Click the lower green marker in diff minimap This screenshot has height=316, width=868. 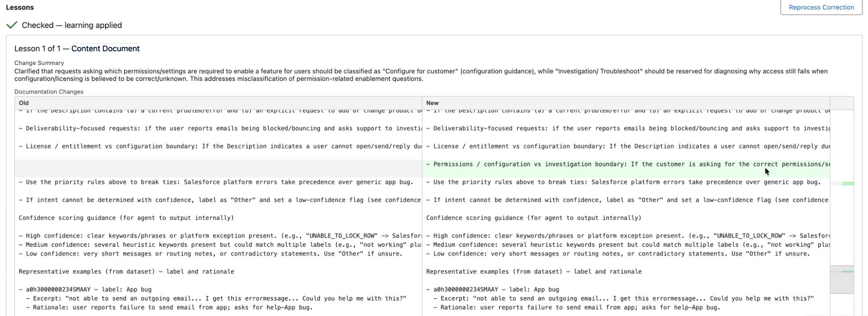(848, 272)
